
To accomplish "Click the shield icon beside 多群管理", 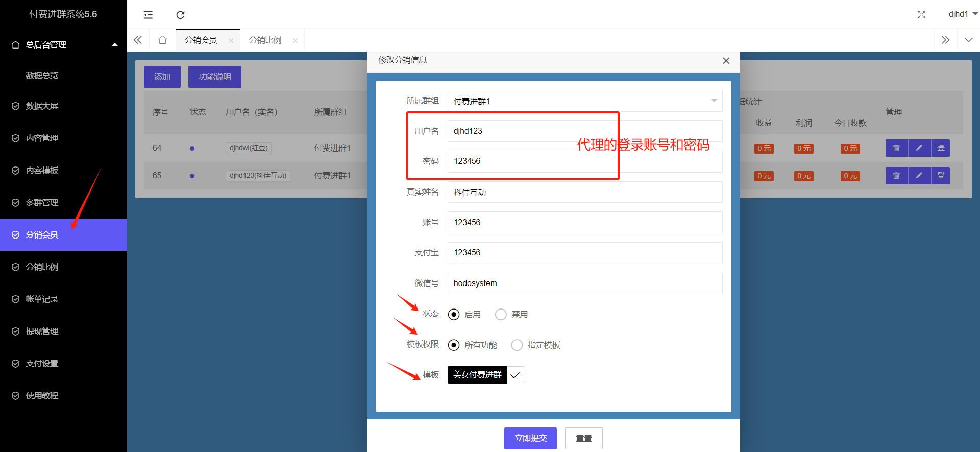I will 15,203.
